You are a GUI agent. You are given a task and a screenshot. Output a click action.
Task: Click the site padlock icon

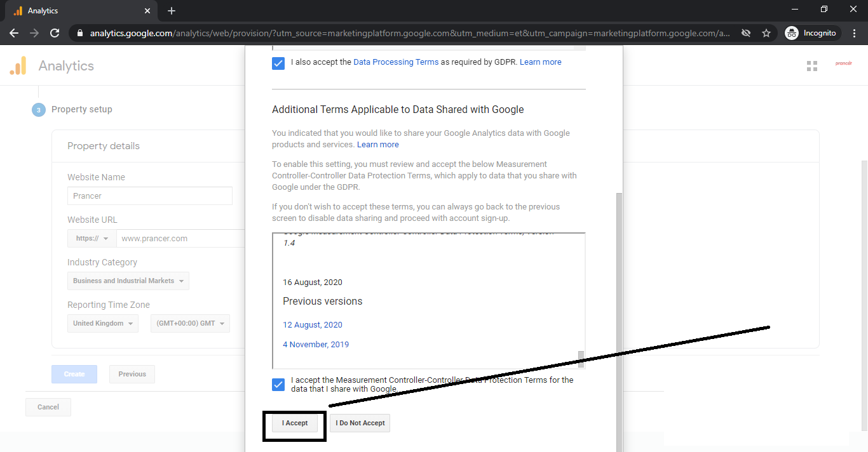(x=79, y=33)
